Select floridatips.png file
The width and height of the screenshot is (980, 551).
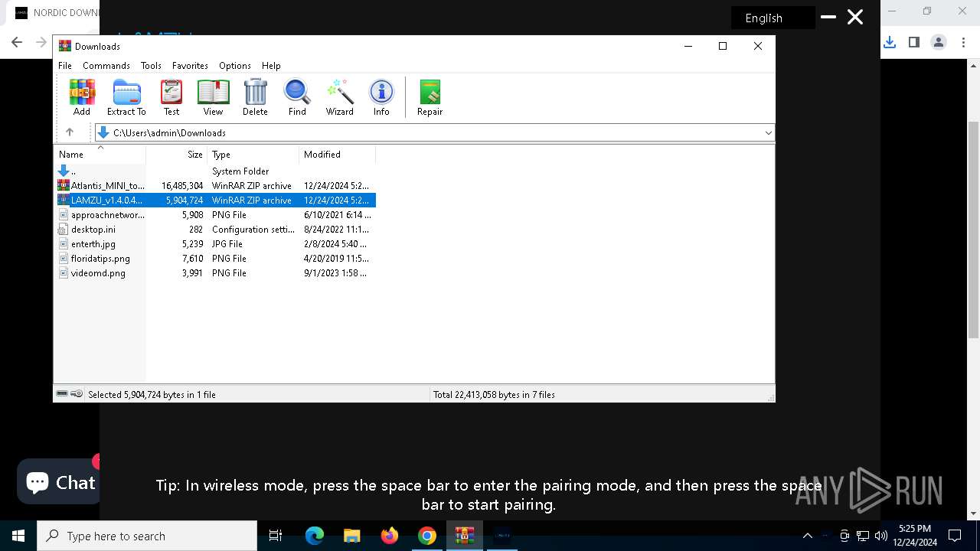(x=216, y=259)
